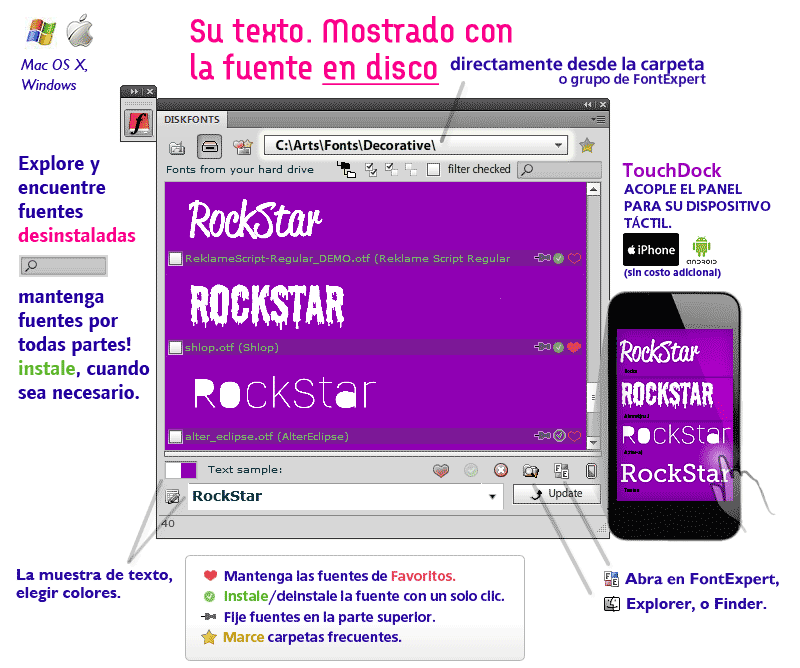
Task: Open the panel flyout menu icon
Action: [x=598, y=119]
